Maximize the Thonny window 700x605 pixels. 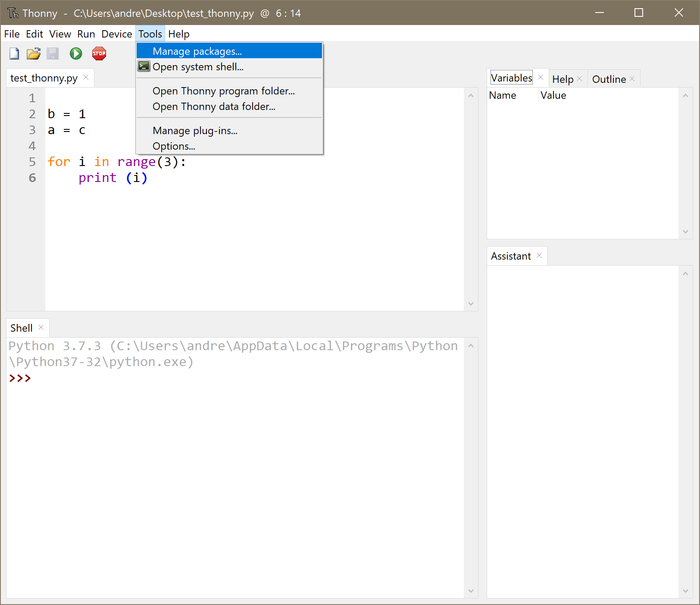[x=639, y=13]
